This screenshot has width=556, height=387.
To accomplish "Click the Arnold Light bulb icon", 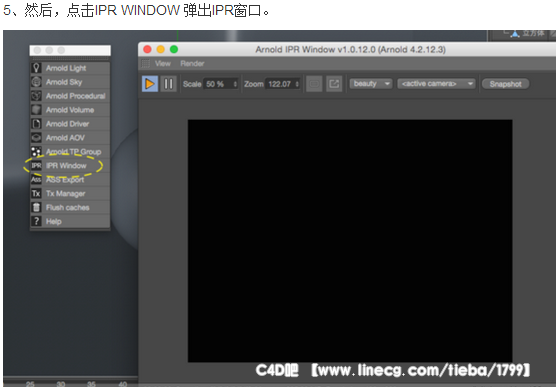I will click(x=36, y=68).
